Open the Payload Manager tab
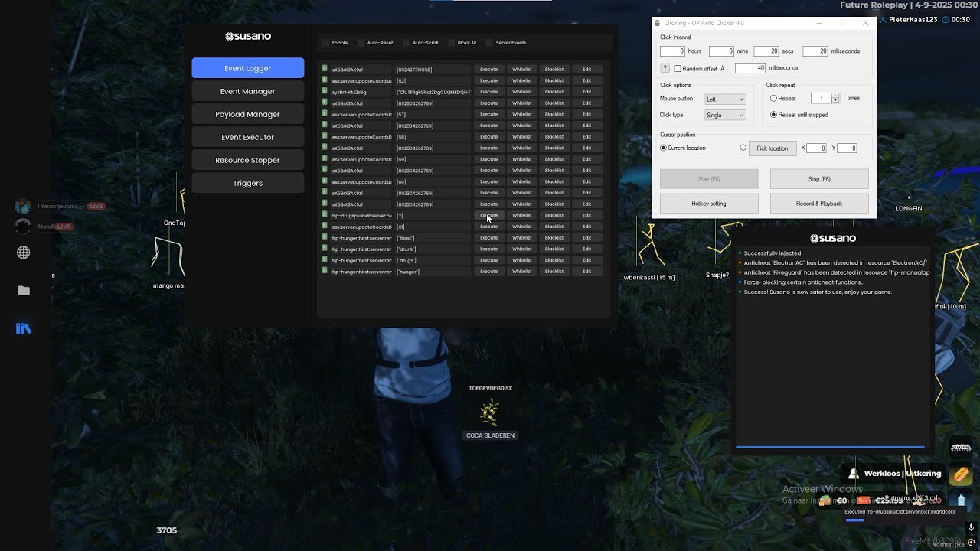Viewport: 980px width, 551px height. coord(247,114)
